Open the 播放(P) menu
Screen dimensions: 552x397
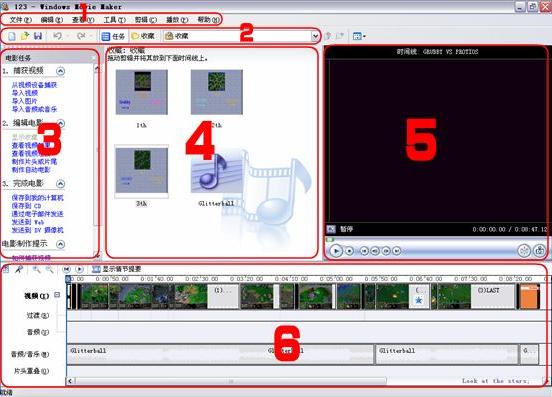click(x=177, y=20)
